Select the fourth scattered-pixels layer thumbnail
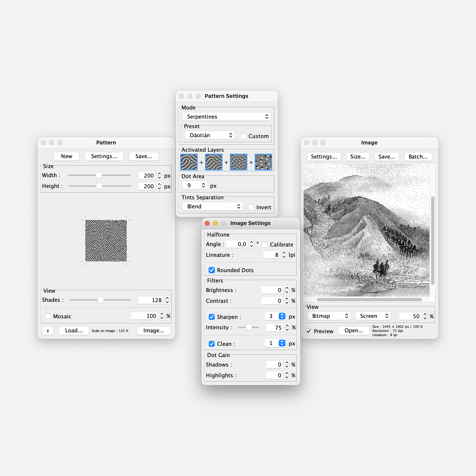 (263, 162)
